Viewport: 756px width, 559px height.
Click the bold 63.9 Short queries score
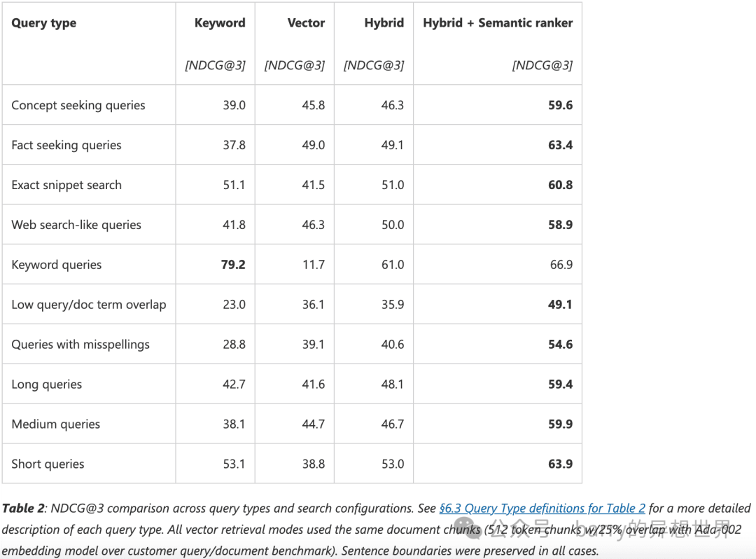coord(560,464)
